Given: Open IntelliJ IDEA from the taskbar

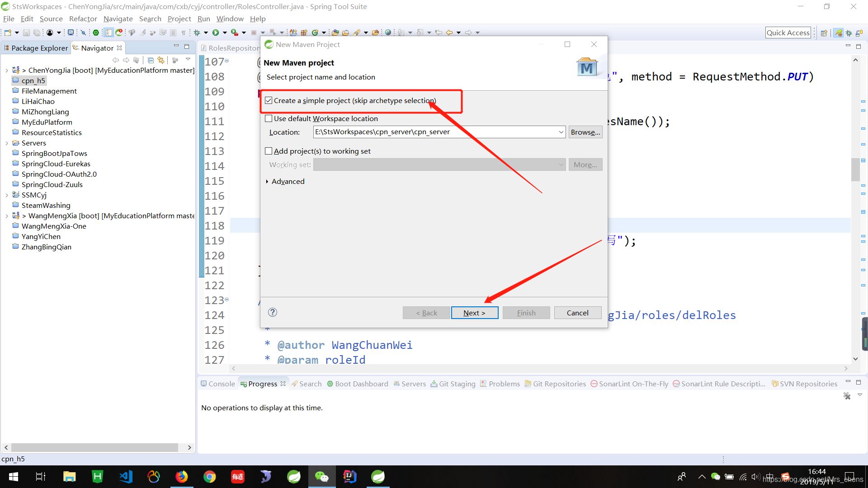Looking at the screenshot, I should (349, 477).
